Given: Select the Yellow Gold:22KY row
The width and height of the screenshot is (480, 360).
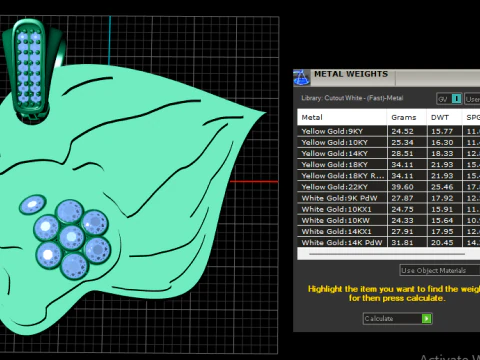Looking at the screenshot, I should [x=389, y=187].
